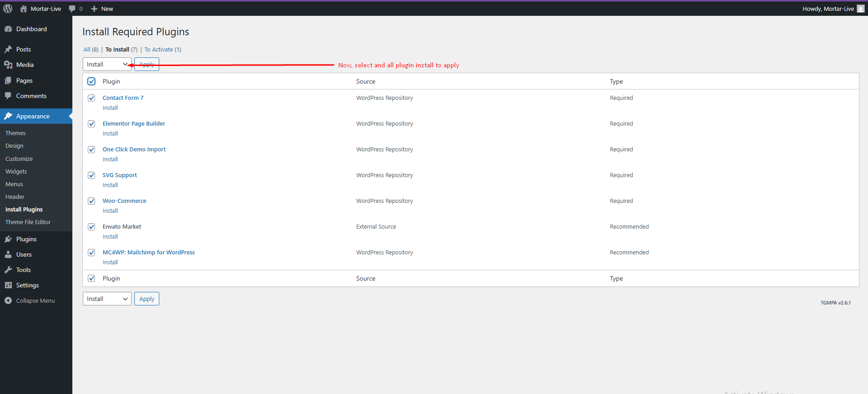This screenshot has height=394, width=868.
Task: Click the comments bubble icon in admin bar
Action: click(72, 9)
